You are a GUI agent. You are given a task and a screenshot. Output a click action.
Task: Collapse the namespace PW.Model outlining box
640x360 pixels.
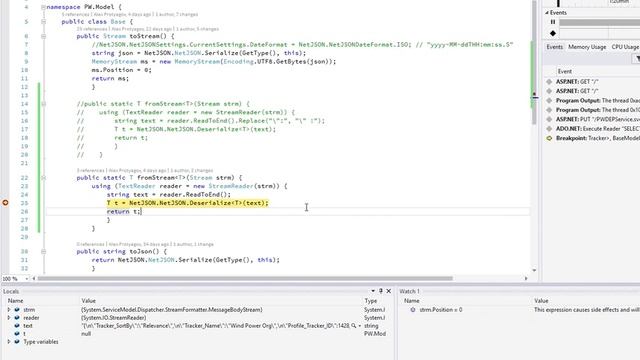click(43, 7)
